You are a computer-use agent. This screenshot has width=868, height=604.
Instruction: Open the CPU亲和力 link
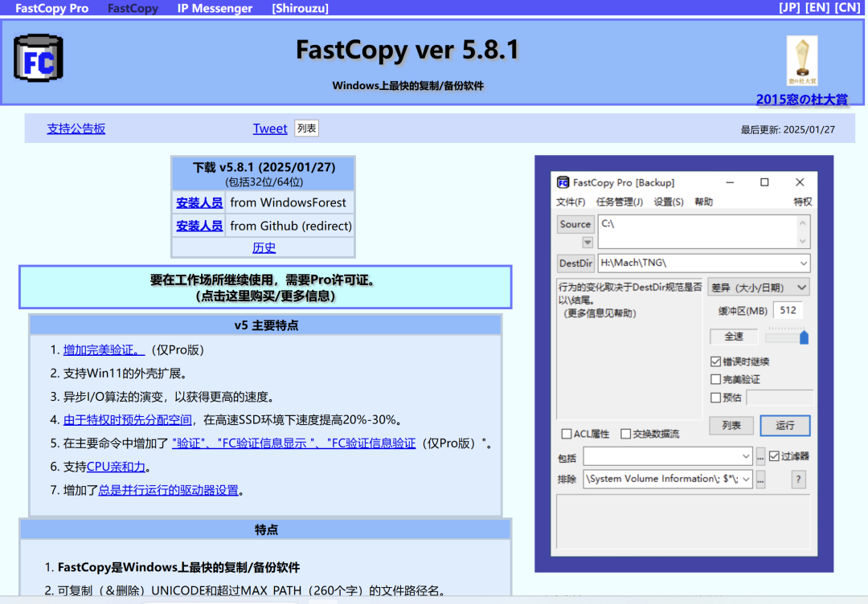[116, 467]
